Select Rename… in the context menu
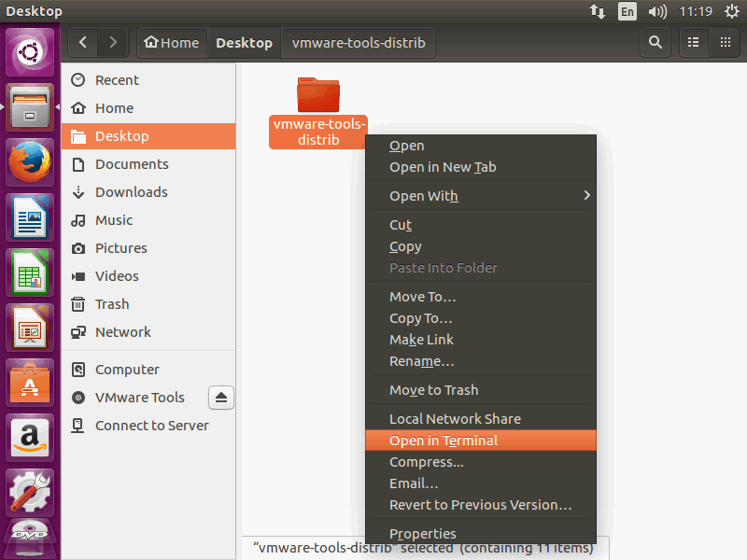747x560 pixels. [481, 361]
